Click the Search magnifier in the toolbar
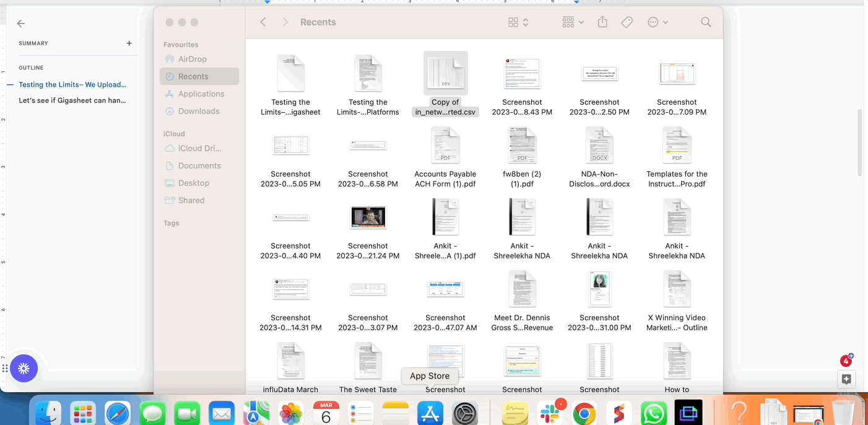 coord(706,22)
